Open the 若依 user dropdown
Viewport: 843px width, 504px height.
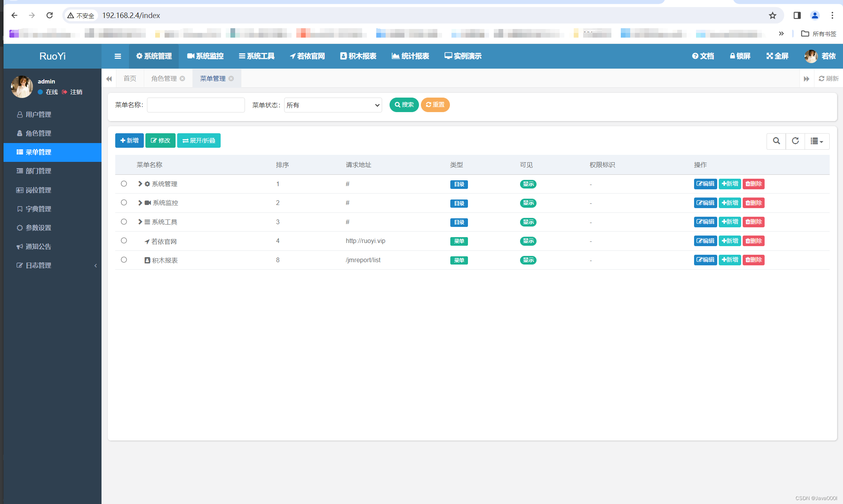coord(820,56)
